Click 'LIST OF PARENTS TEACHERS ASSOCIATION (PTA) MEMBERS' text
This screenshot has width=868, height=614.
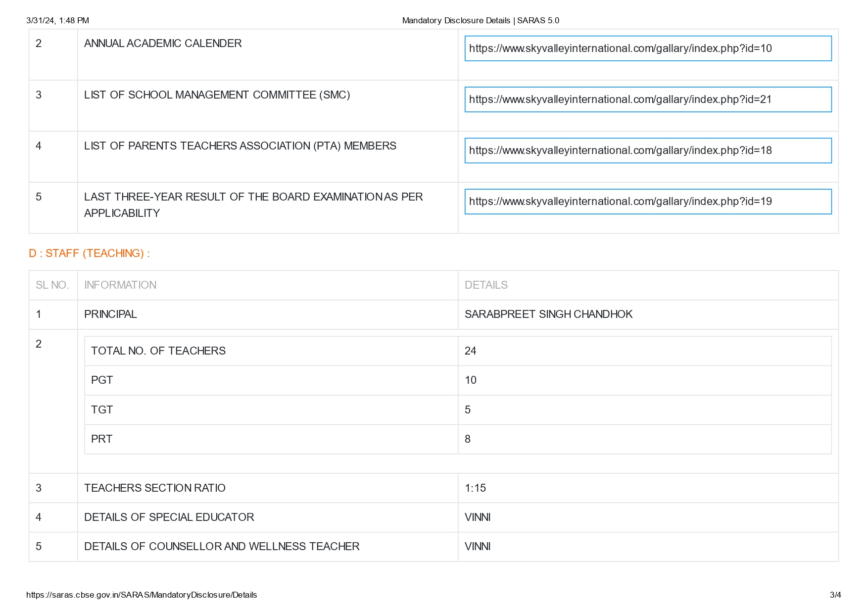[x=240, y=146]
